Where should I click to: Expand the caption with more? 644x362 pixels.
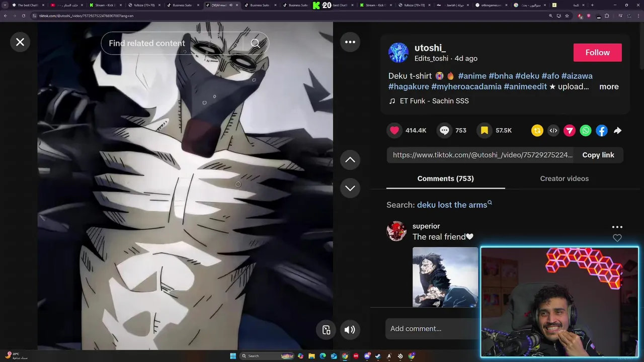(609, 86)
